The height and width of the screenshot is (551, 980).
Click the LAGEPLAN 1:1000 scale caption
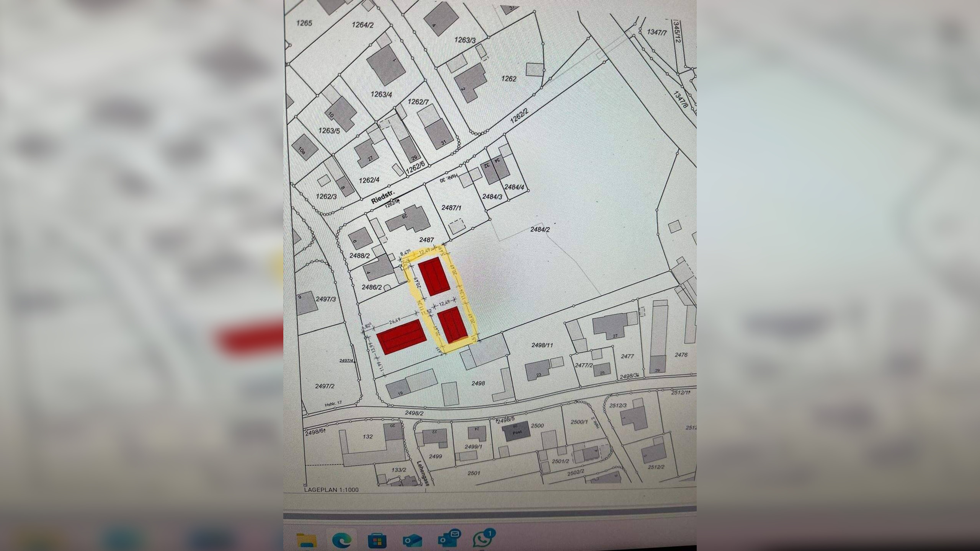[x=331, y=489]
